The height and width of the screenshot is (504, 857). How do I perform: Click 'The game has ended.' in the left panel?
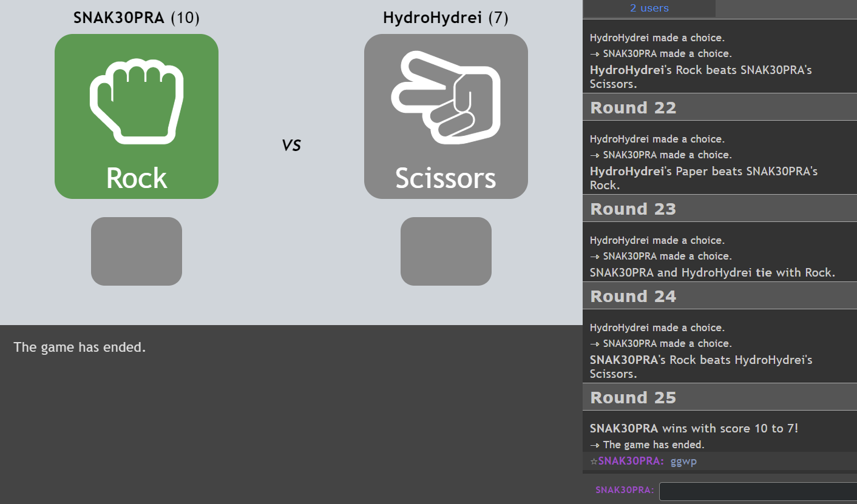80,348
